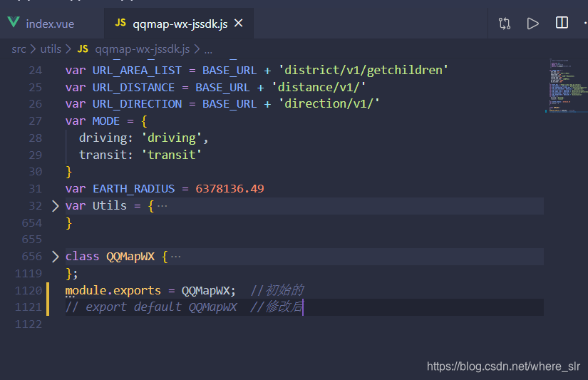The width and height of the screenshot is (588, 380).
Task: Expand the folded var Utils block
Action: click(55, 206)
